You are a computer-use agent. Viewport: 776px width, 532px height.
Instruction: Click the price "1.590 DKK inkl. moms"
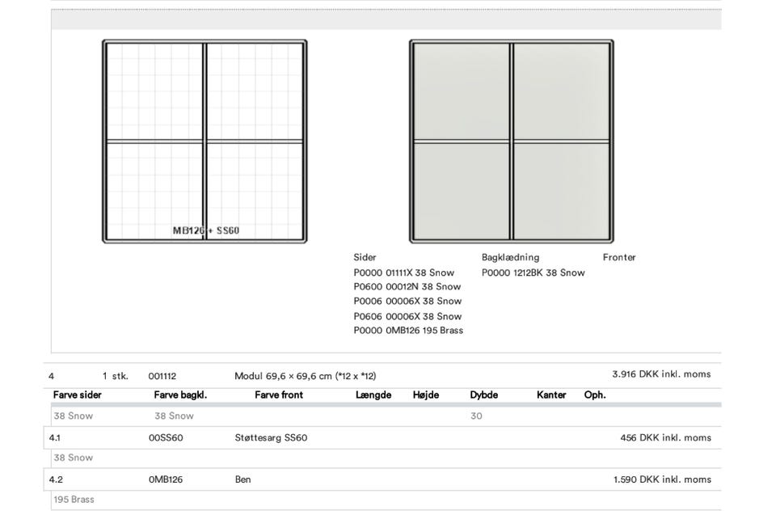(662, 479)
